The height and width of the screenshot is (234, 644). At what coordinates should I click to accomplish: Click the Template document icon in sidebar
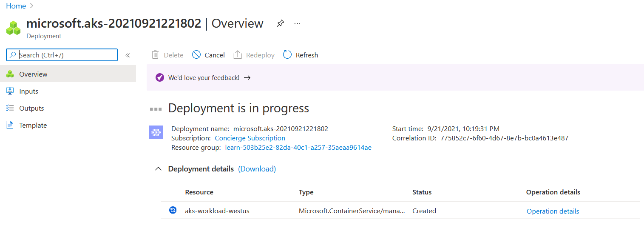10,125
